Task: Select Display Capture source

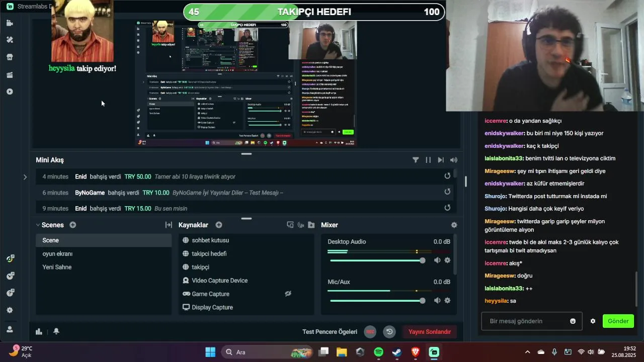Action: click(x=246, y=307)
